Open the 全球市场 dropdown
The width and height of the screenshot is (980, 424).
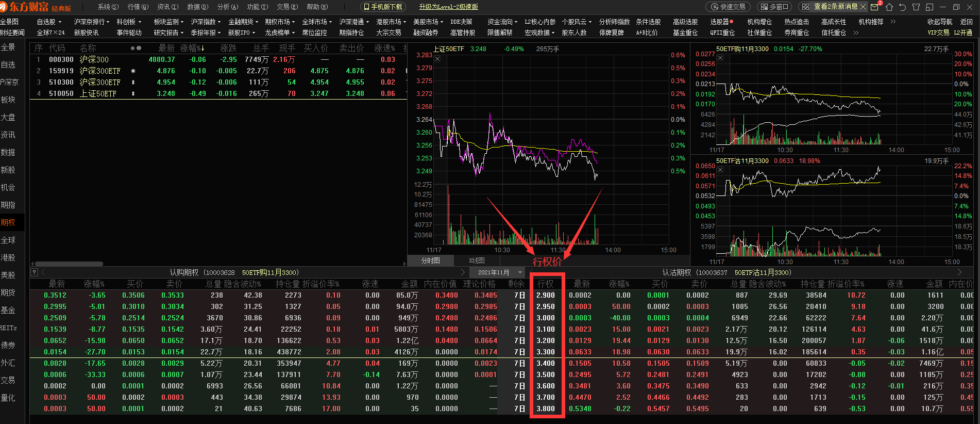click(317, 22)
